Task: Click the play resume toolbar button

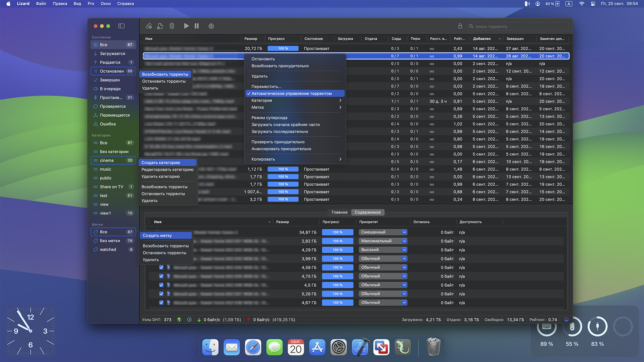Action: pos(186,26)
